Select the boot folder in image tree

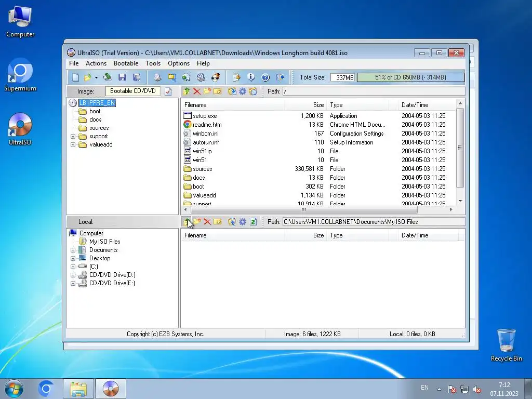tap(95, 111)
